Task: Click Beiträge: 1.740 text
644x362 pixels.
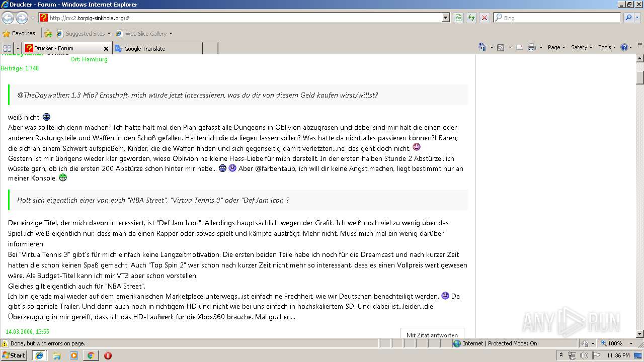Action: point(20,68)
